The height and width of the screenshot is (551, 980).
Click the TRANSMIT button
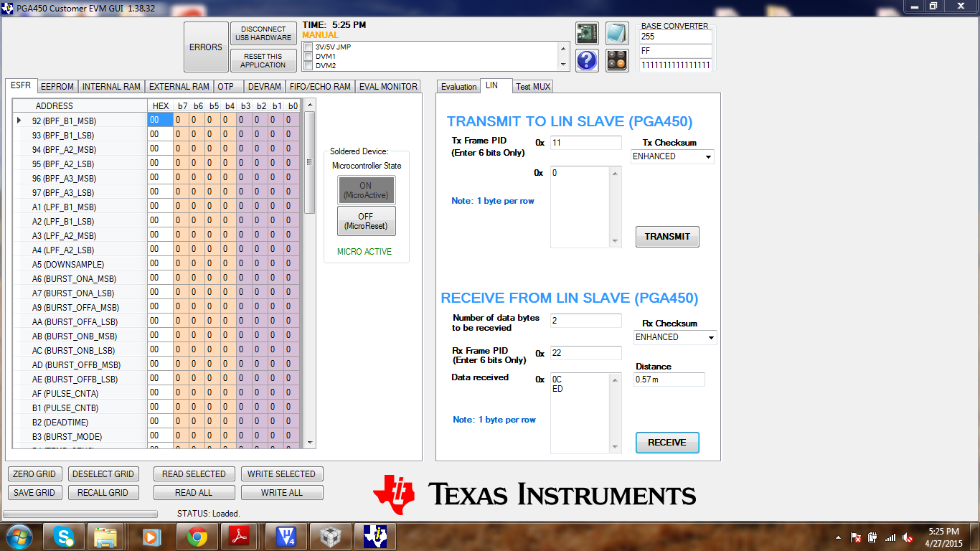click(667, 237)
